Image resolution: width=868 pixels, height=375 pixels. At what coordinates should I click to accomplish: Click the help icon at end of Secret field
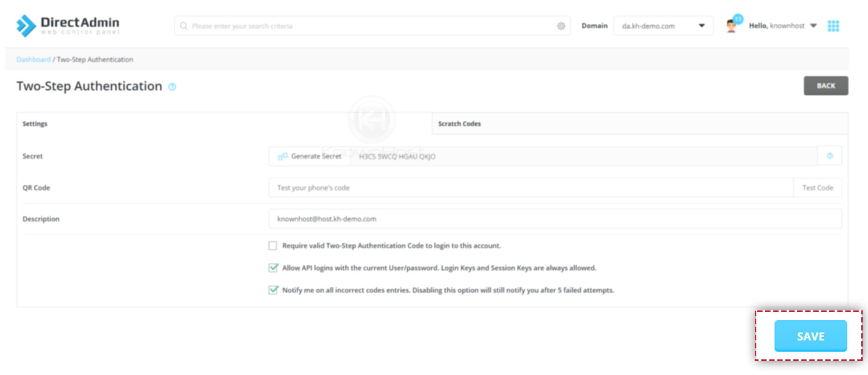(x=829, y=156)
